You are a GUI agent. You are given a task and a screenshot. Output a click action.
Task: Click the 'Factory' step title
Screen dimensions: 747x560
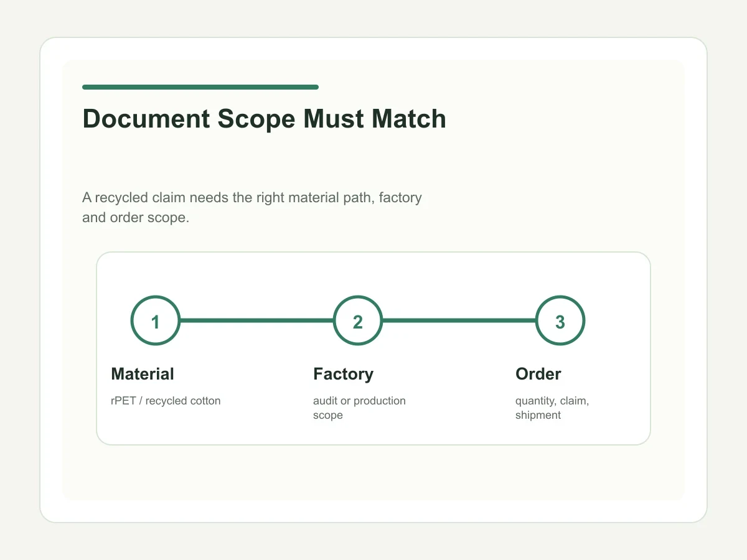coord(344,374)
